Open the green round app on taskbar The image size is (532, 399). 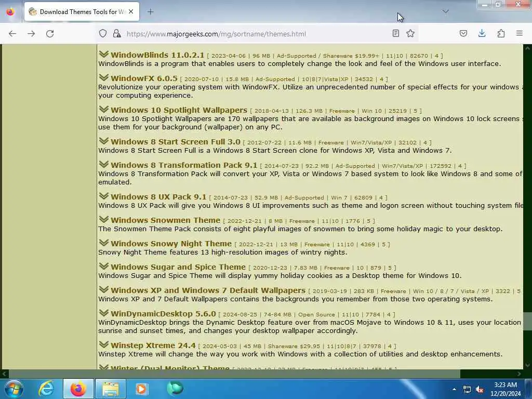(x=175, y=389)
